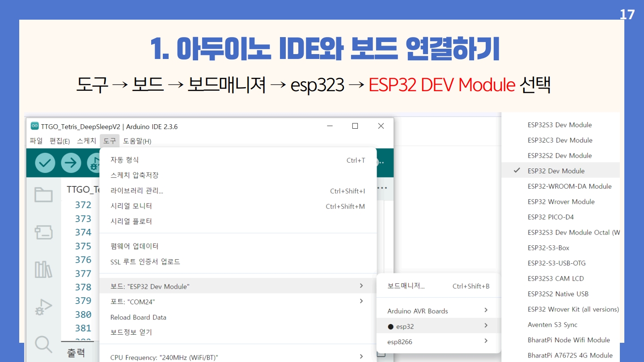Open the 편집(E) menu
Screen dimensions: 644x362
pyautogui.click(x=60, y=141)
